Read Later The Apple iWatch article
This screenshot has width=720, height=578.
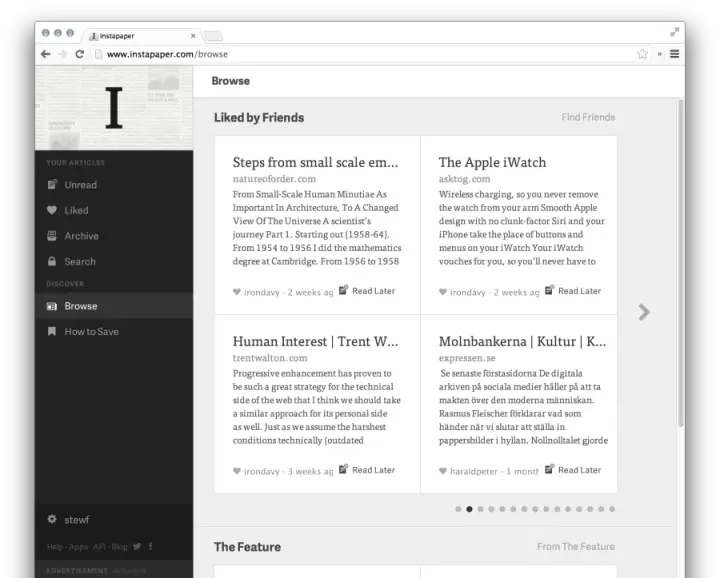[x=573, y=291]
